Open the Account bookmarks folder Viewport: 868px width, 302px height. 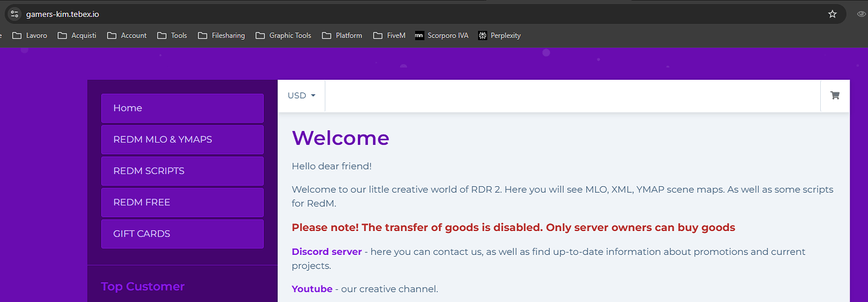127,35
